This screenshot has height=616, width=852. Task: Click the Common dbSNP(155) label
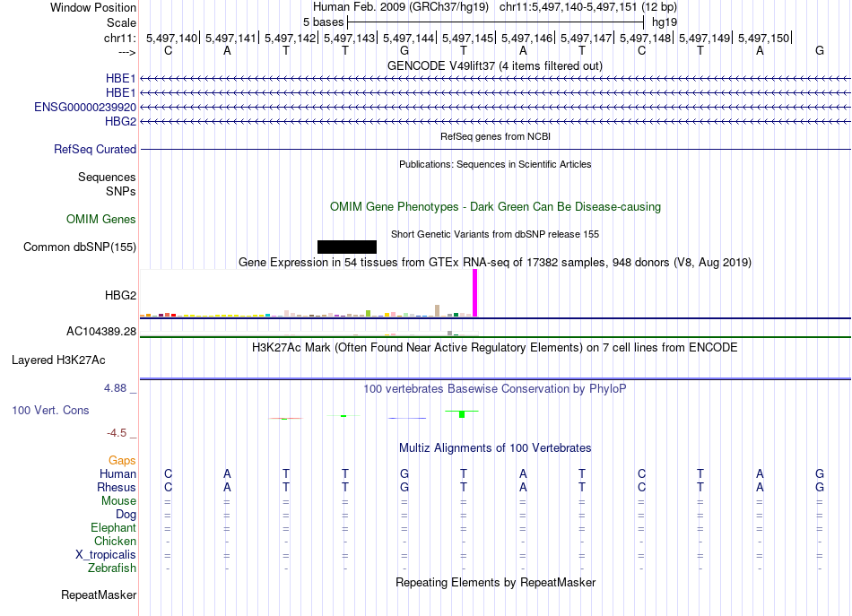point(80,247)
